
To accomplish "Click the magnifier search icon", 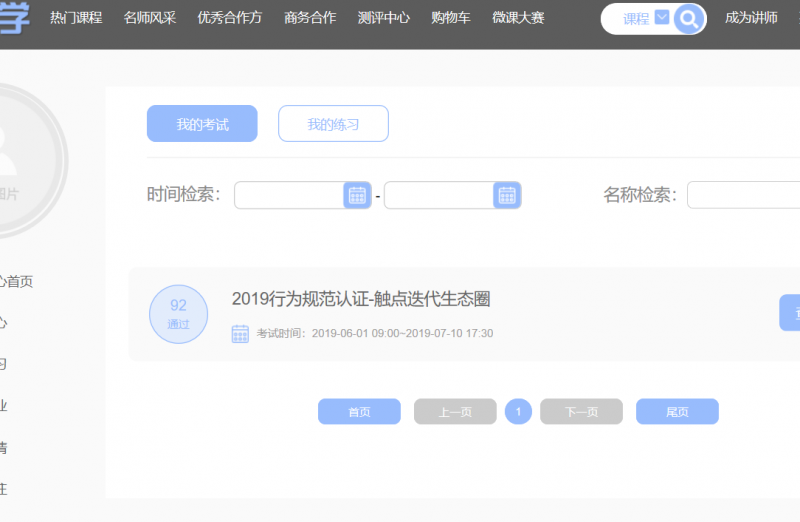I will [x=689, y=19].
